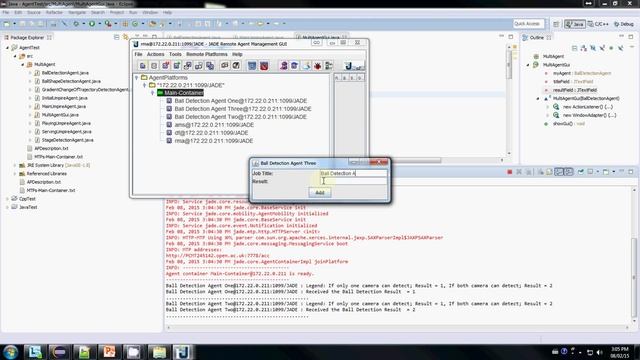Click Remove Launch icon in console toolbar
The image size is (640, 360).
pos(519,172)
